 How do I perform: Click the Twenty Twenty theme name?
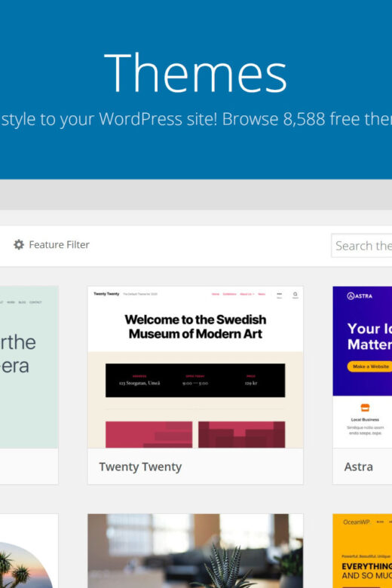[x=140, y=467]
